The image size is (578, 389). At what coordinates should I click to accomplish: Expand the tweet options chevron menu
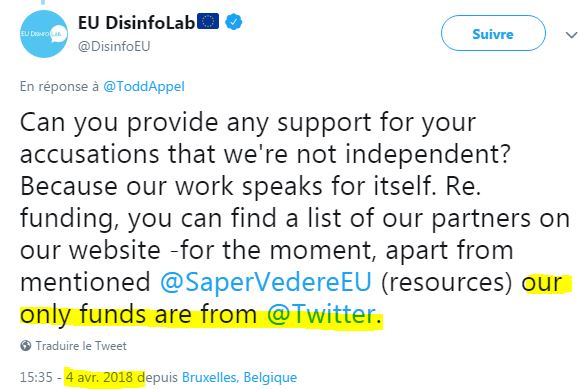pyautogui.click(x=571, y=35)
